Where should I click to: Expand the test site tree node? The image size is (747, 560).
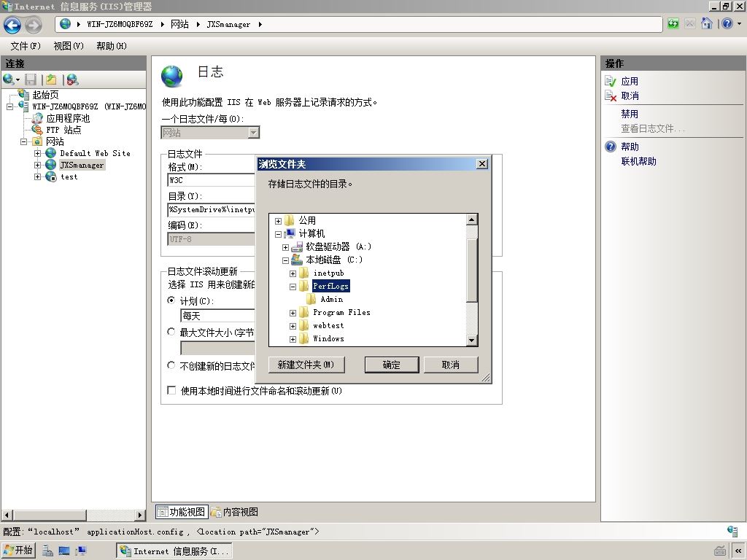37,176
